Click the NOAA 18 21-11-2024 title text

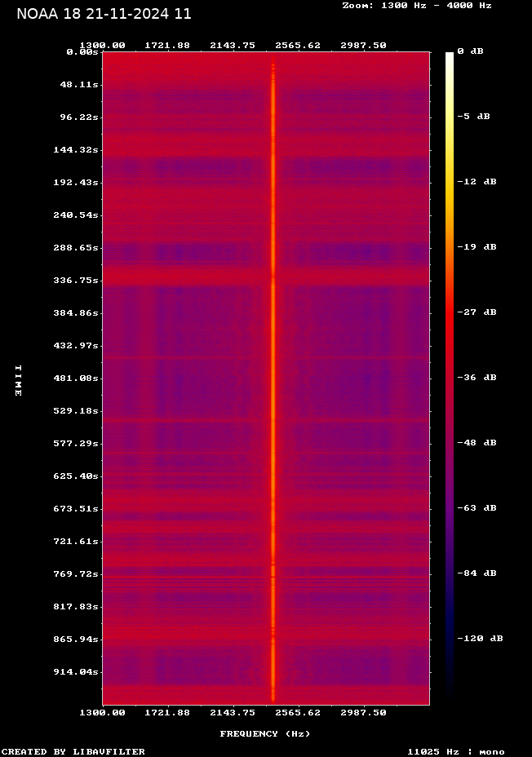[x=104, y=14]
